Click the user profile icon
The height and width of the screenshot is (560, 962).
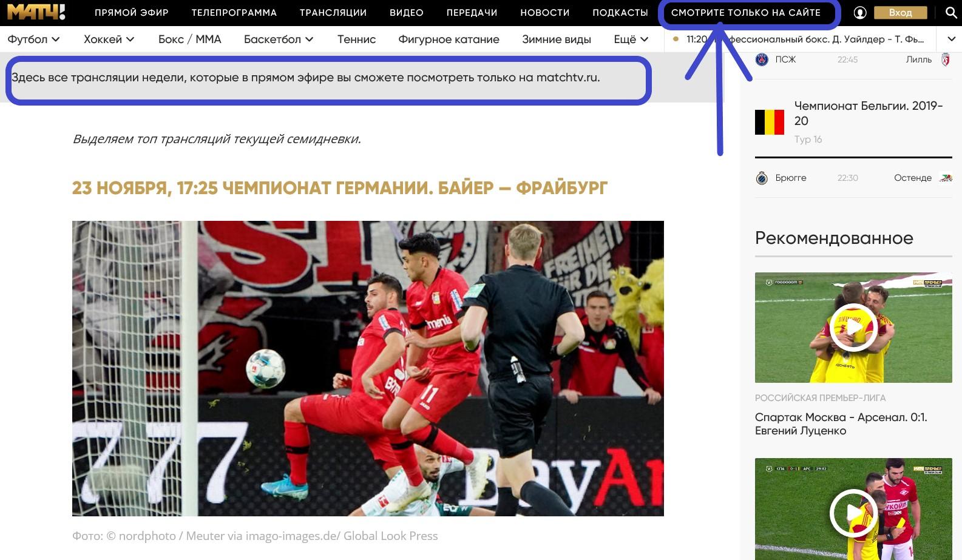pos(860,12)
